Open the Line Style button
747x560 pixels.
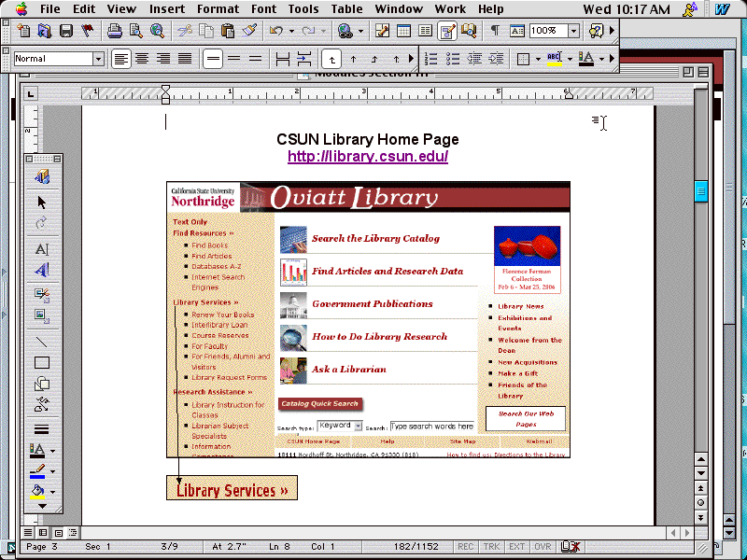pos(42,429)
